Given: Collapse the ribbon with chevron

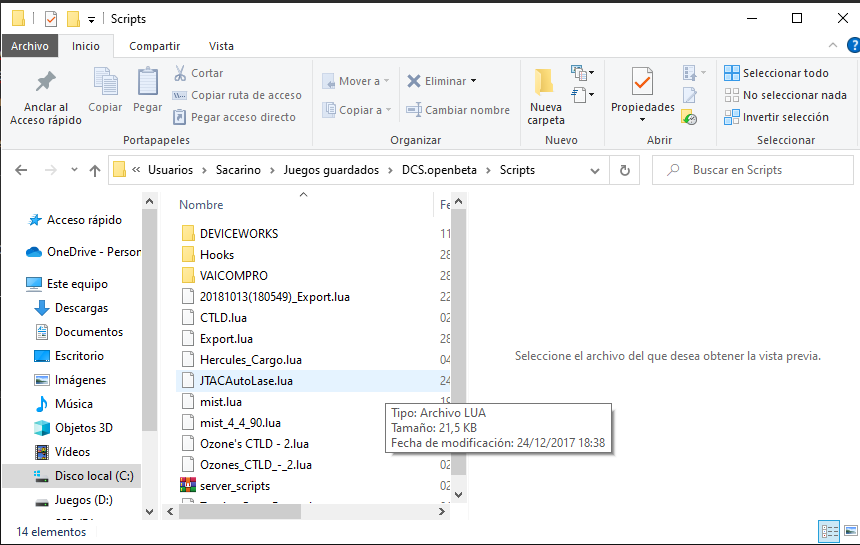Looking at the screenshot, I should [833, 46].
